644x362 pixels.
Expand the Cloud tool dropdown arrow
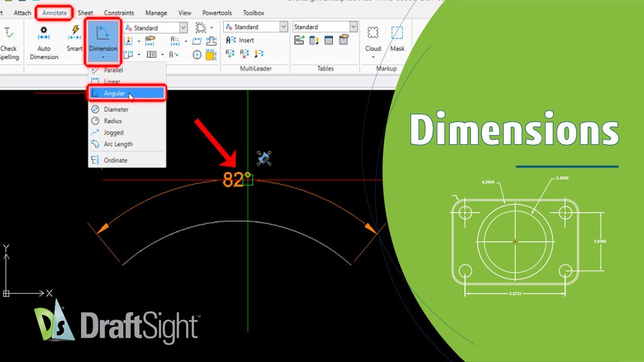click(x=373, y=57)
